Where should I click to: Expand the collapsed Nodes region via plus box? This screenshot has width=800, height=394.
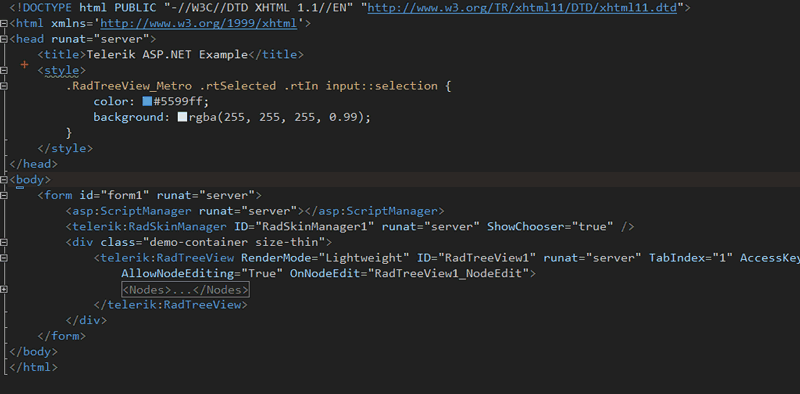point(4,289)
